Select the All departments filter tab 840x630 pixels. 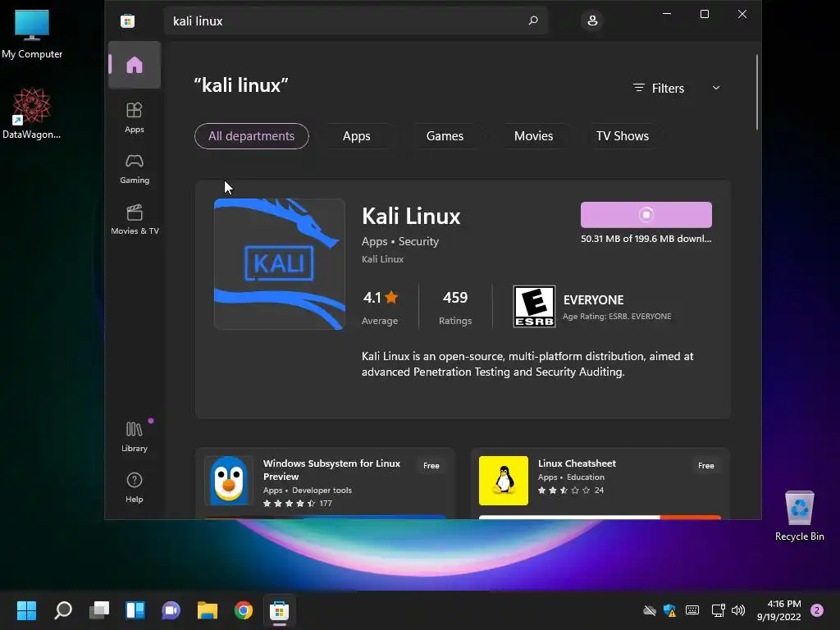pos(251,136)
